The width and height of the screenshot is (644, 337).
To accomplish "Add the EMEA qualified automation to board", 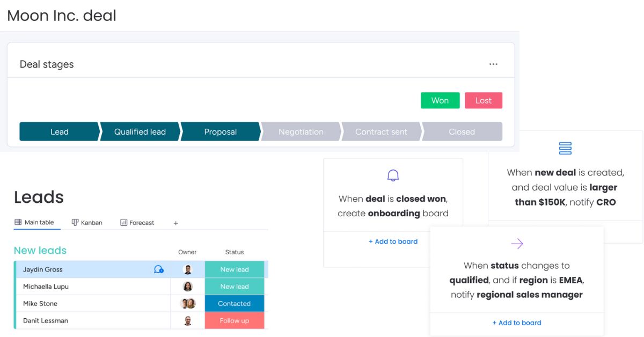I will tap(517, 323).
